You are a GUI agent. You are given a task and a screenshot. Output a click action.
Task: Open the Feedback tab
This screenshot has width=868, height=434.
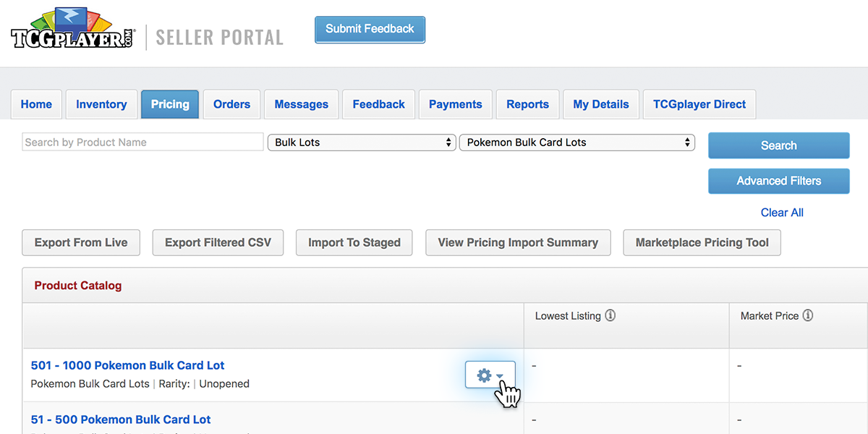coord(379,104)
